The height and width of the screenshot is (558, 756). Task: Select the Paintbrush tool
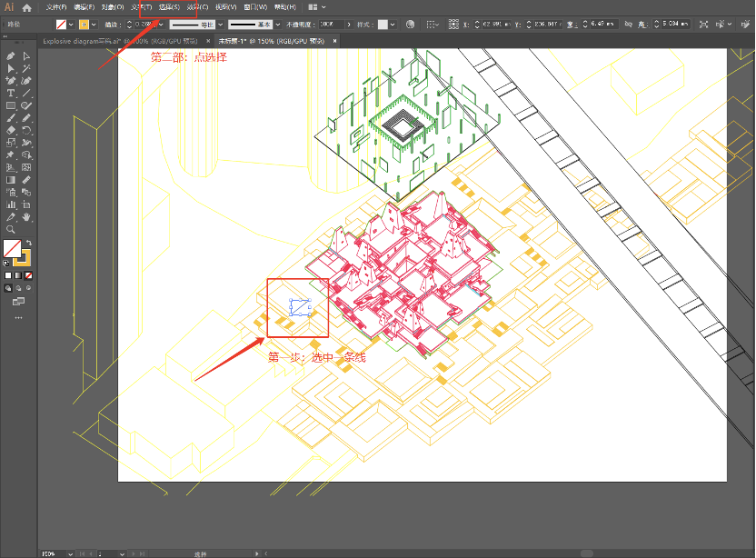click(11, 118)
